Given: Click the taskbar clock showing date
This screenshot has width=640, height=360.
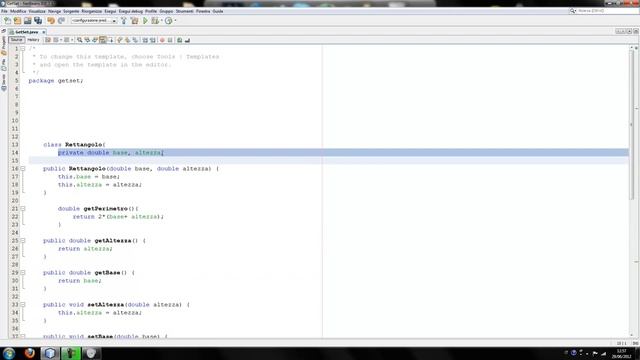Looking at the screenshot, I should pos(622,353).
